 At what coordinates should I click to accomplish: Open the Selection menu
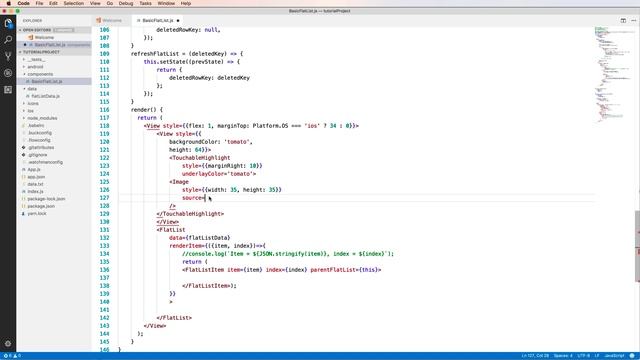pos(73,3)
